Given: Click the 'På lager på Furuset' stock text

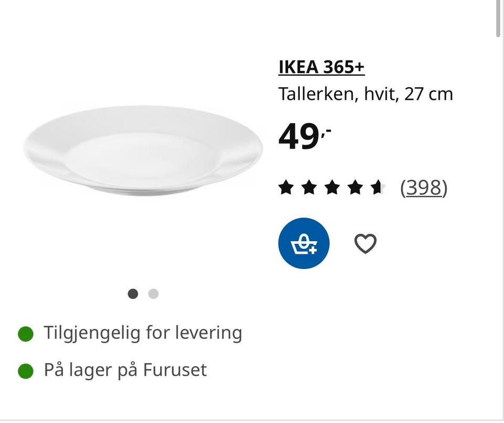Looking at the screenshot, I should (125, 370).
